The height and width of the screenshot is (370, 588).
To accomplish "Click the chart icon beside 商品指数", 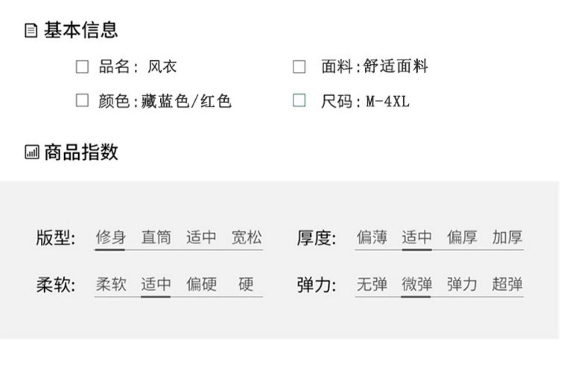I will [x=32, y=152].
